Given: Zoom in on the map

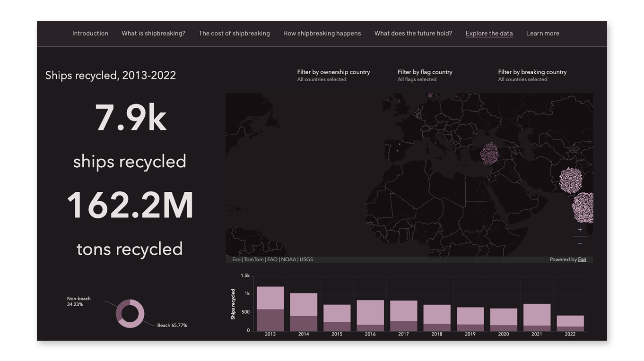Looking at the screenshot, I should (580, 230).
